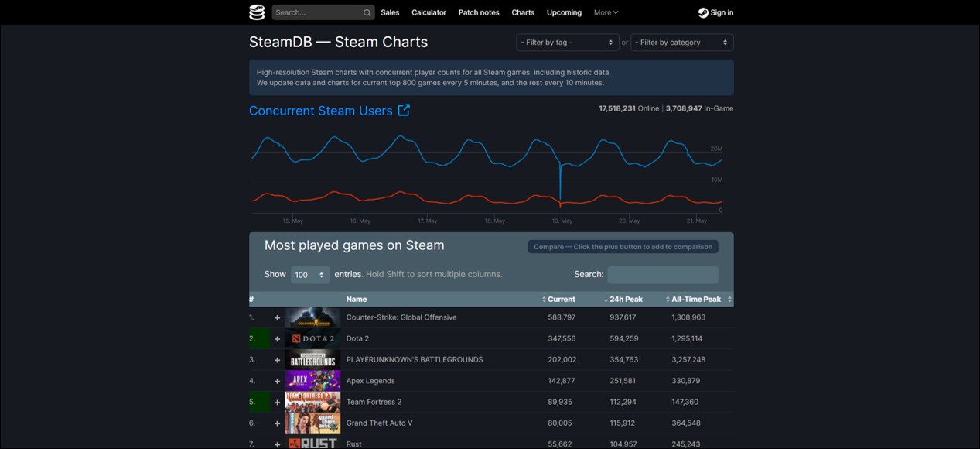Open the Counter-Strike: Global Offensive name link
Screen dimensions: 980x449
tap(401, 317)
